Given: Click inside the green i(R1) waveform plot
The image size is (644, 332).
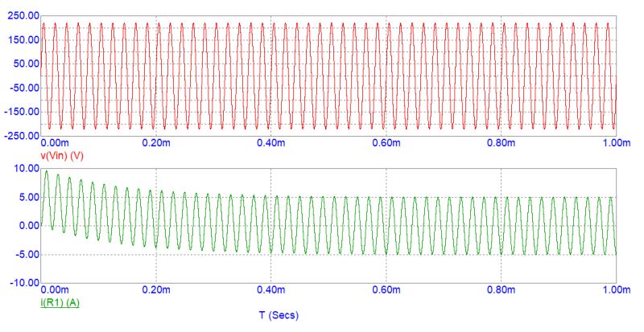Looking at the screenshot, I should (328, 225).
